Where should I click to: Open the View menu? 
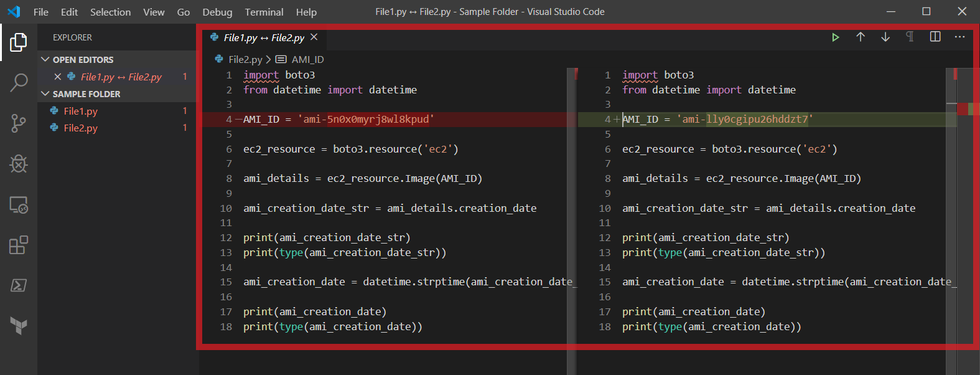point(154,12)
